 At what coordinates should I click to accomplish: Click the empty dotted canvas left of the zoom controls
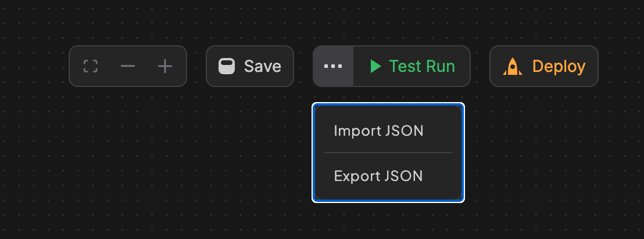pos(35,66)
